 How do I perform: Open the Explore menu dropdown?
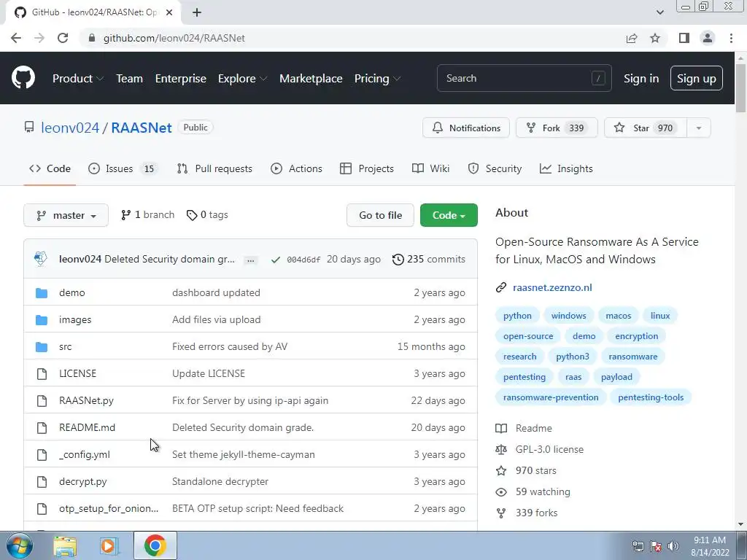242,79
